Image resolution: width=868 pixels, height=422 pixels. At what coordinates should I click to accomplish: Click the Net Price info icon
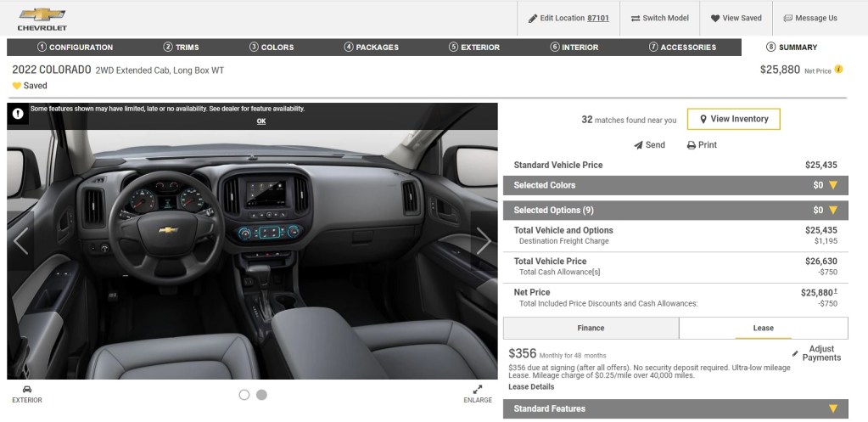point(839,70)
